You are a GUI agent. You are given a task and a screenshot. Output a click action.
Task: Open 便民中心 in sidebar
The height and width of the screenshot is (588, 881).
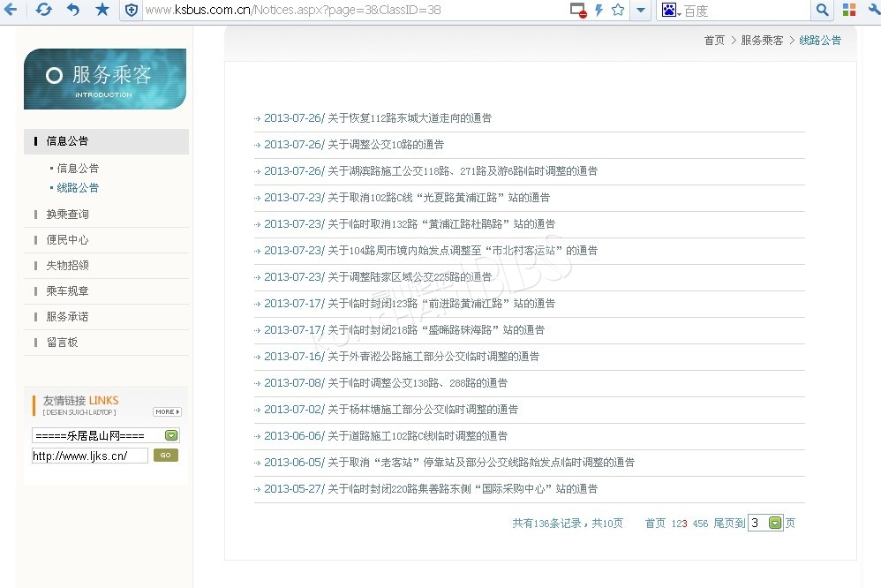click(67, 240)
